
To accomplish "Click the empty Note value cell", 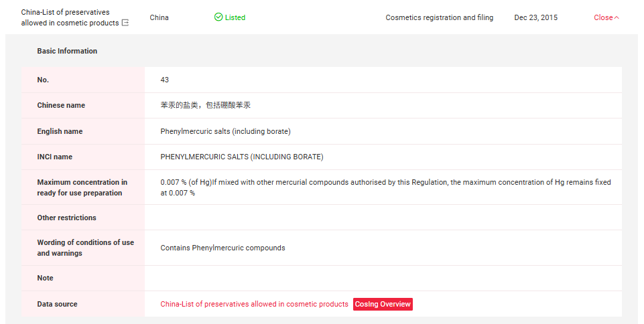I will [383, 278].
